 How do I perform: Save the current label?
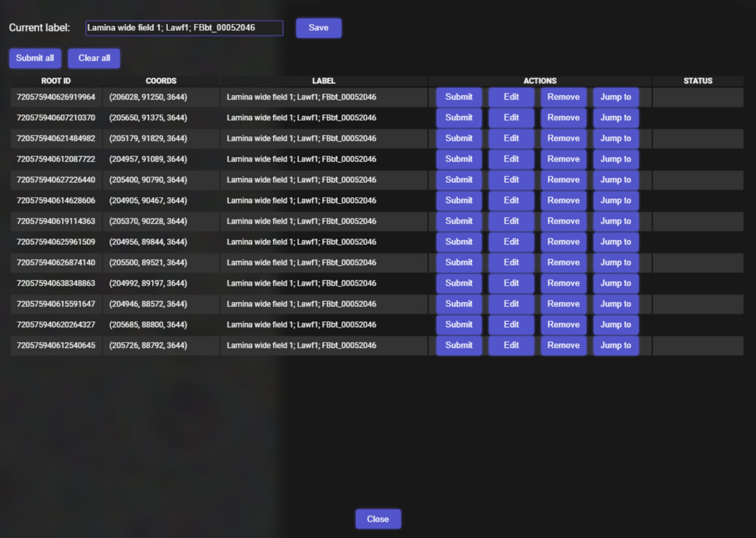click(319, 28)
